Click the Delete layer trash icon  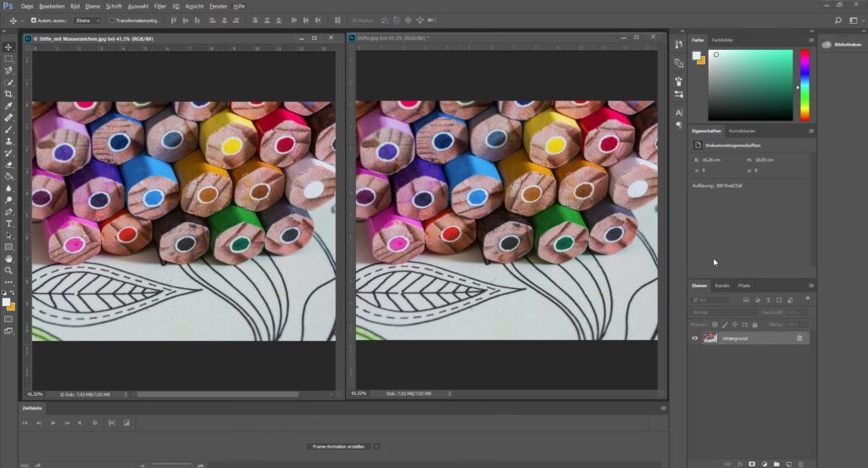tap(801, 464)
